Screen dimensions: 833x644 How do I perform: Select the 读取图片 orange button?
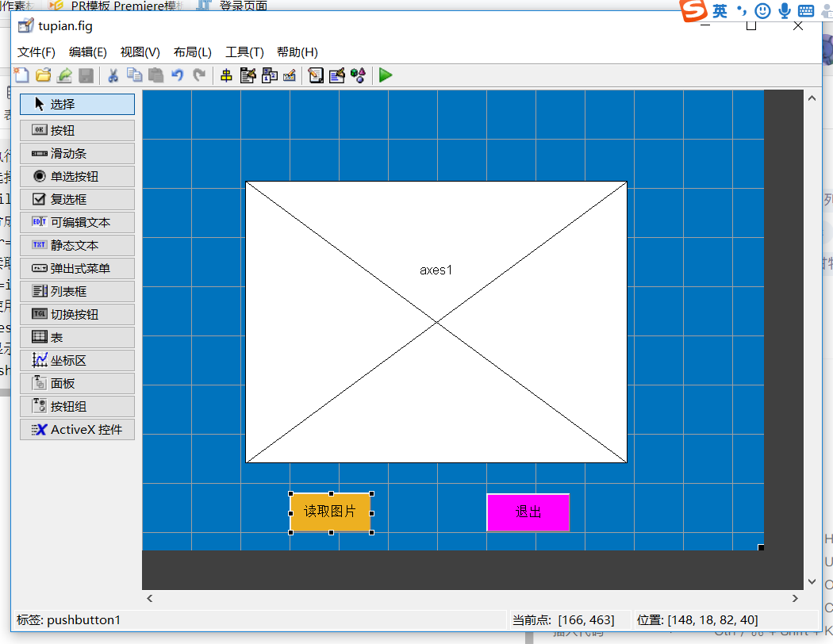[x=331, y=512]
